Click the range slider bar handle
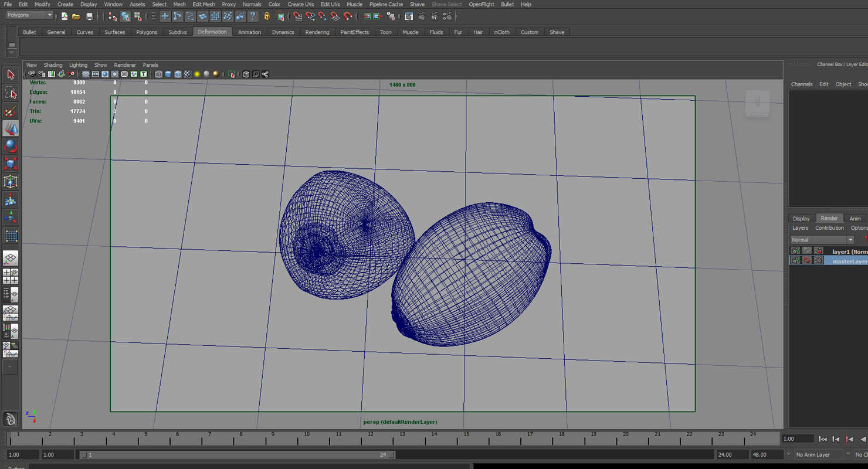The width and height of the screenshot is (868, 469). point(237,455)
